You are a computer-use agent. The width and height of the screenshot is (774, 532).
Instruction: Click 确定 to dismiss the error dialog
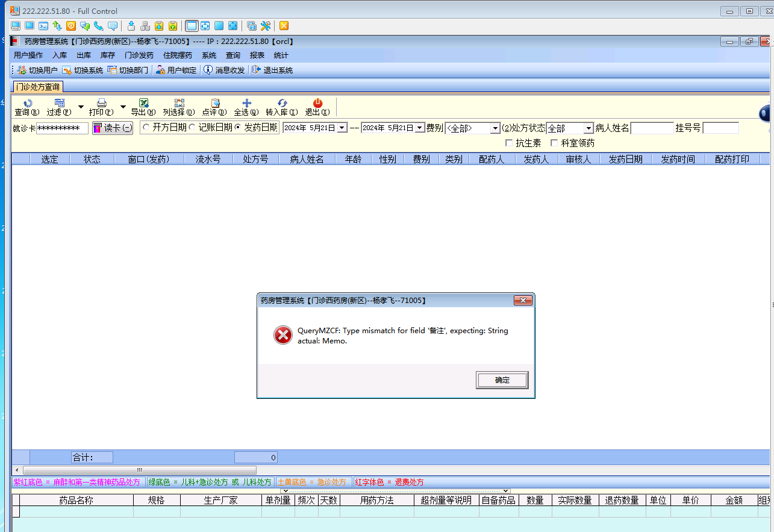[x=502, y=380]
